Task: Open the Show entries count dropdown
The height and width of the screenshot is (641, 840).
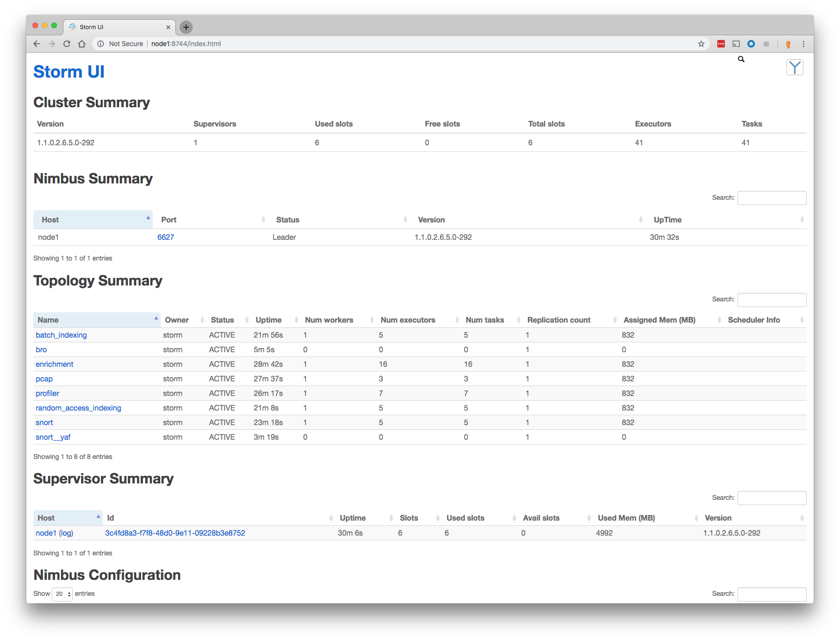Action: pyautogui.click(x=62, y=594)
